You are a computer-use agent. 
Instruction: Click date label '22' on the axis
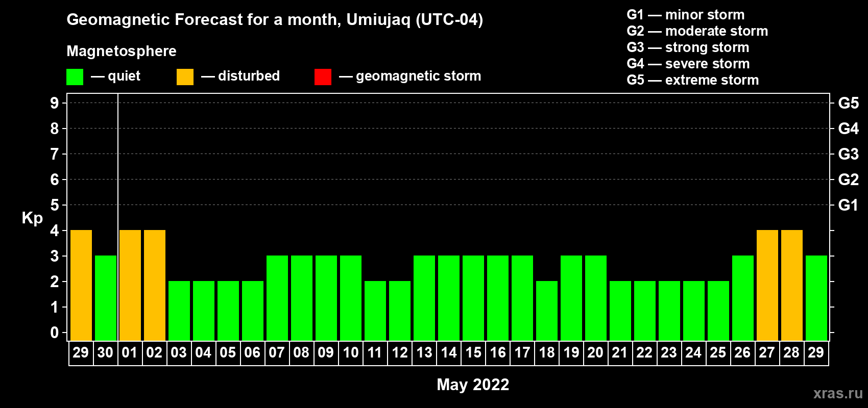(644, 353)
